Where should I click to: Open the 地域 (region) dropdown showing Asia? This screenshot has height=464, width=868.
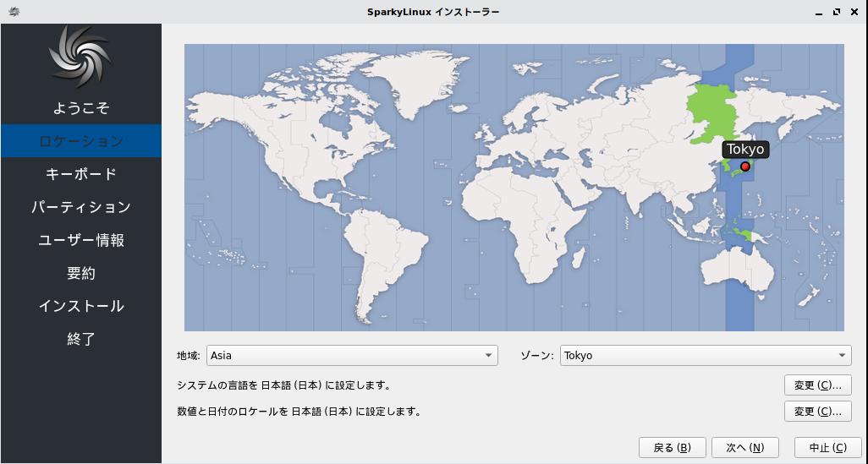point(352,355)
